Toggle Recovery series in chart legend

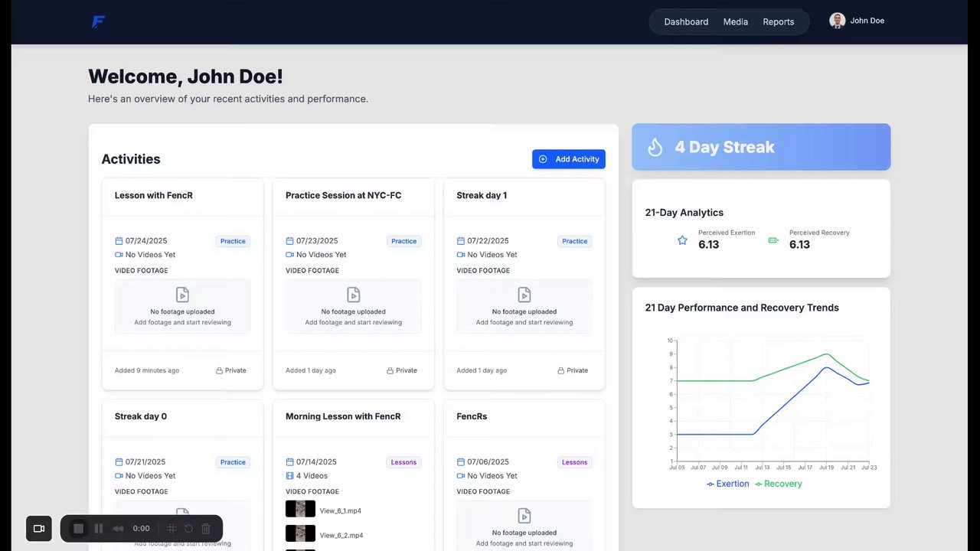(778, 484)
